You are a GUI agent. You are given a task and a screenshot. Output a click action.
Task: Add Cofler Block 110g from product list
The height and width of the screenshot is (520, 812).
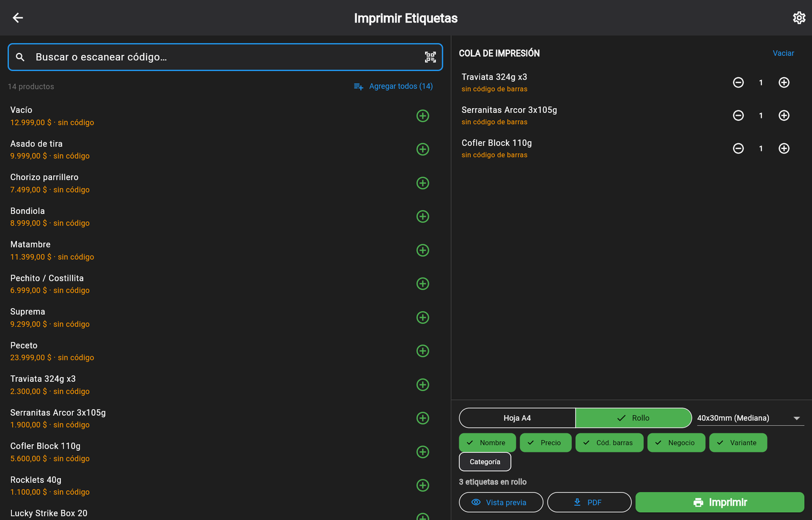(x=423, y=452)
